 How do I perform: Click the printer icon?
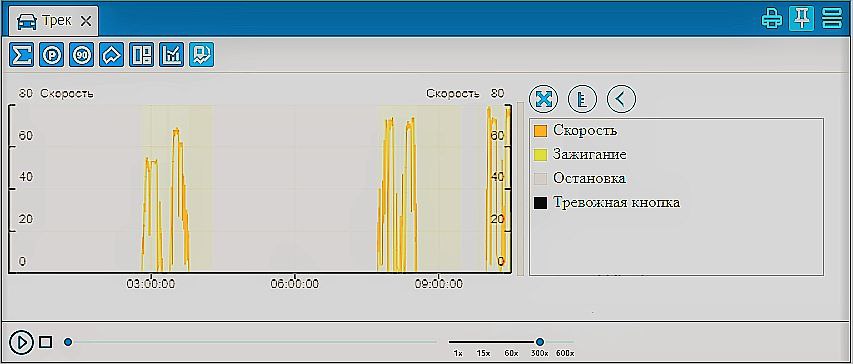(771, 20)
